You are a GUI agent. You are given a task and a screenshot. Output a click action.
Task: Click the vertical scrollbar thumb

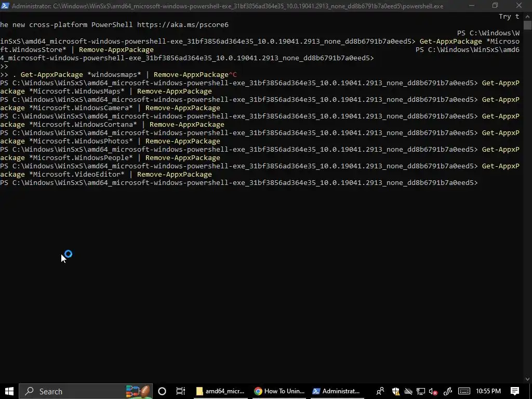point(527,25)
